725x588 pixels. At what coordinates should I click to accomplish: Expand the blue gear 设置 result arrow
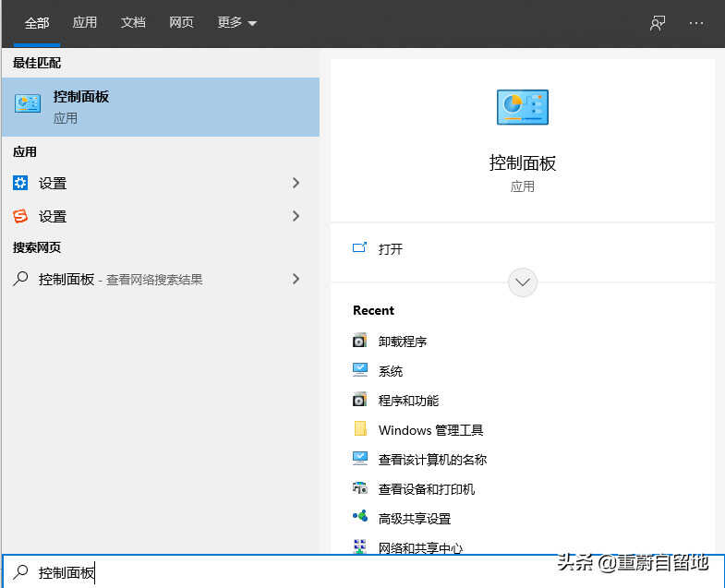pos(296,183)
